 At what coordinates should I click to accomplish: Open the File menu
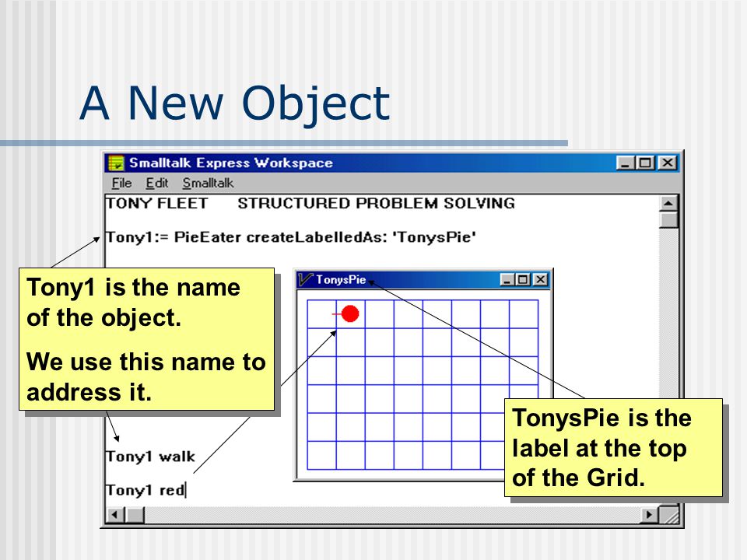[121, 183]
